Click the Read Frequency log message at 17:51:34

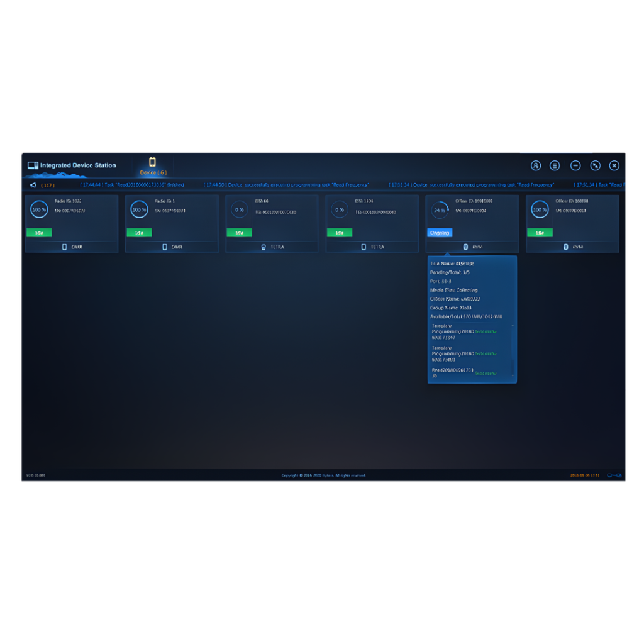(x=472, y=185)
